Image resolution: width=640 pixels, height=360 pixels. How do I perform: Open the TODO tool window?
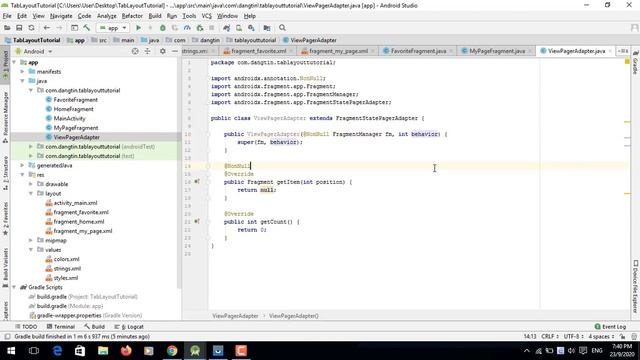tap(26, 327)
